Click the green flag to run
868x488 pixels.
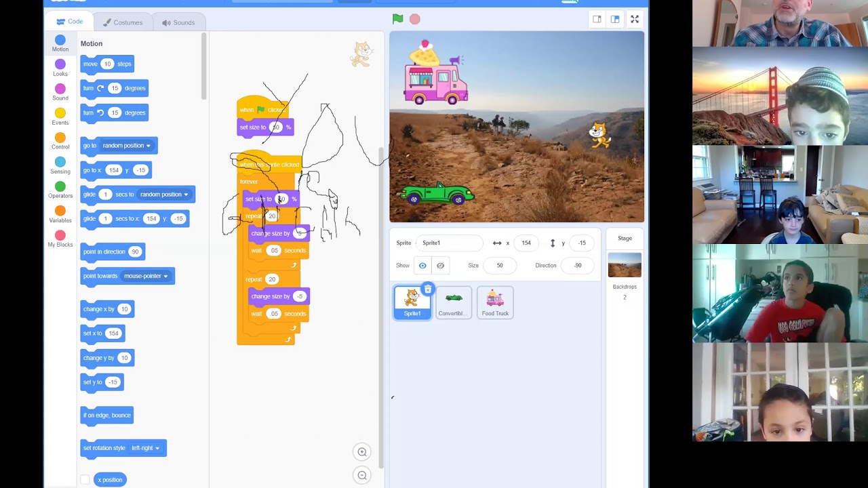click(398, 19)
